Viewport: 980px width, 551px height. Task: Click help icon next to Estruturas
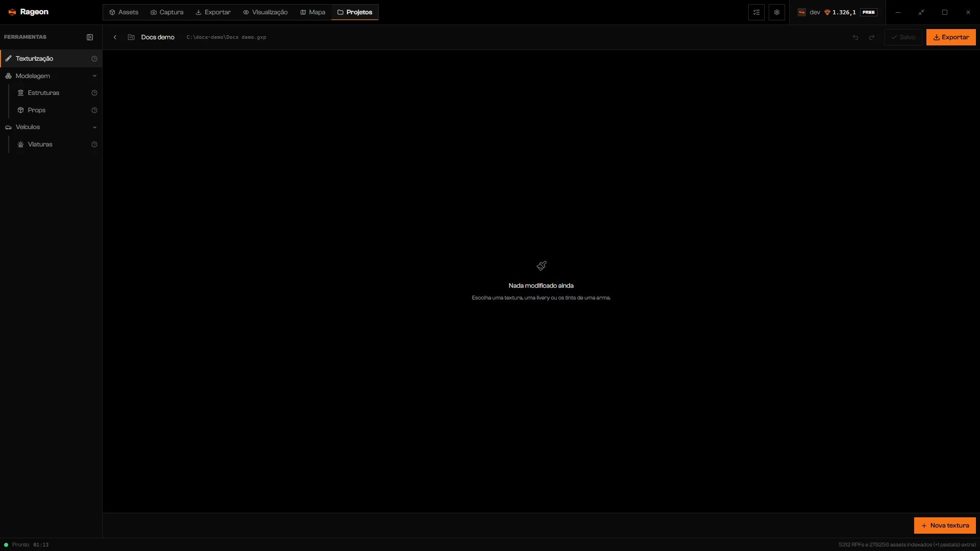tap(94, 93)
